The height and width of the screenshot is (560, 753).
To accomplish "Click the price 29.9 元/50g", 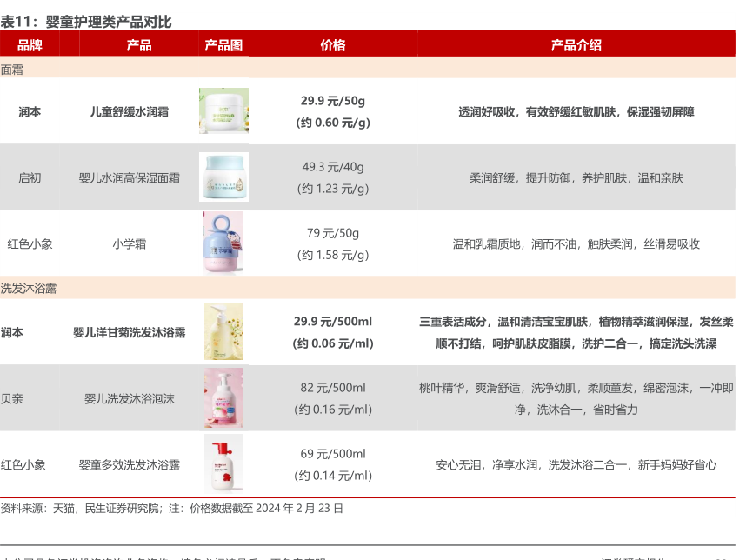I will pyautogui.click(x=333, y=101).
